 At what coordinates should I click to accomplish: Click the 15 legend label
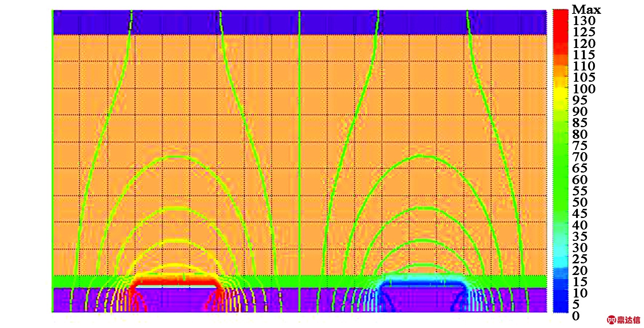click(x=580, y=282)
